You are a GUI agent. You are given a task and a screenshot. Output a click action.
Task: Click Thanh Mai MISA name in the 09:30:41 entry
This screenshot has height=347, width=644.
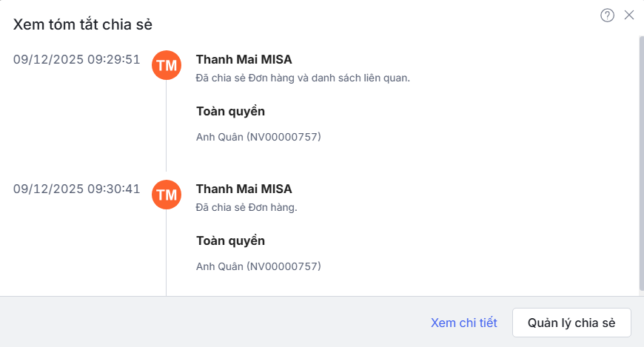pos(244,189)
